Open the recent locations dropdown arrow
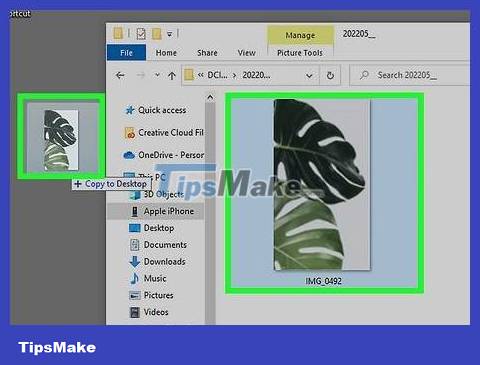Image resolution: width=480 pixels, height=365 pixels. (x=157, y=75)
